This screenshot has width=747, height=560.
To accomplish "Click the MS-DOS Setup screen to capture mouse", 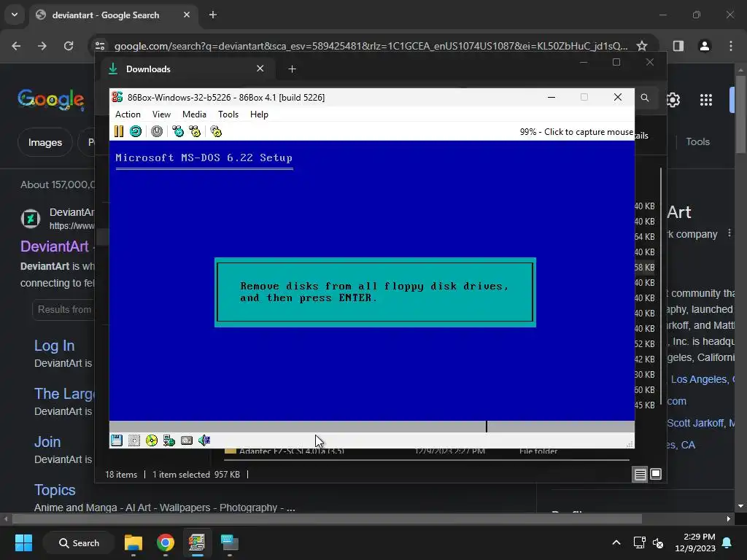I will pos(371,281).
